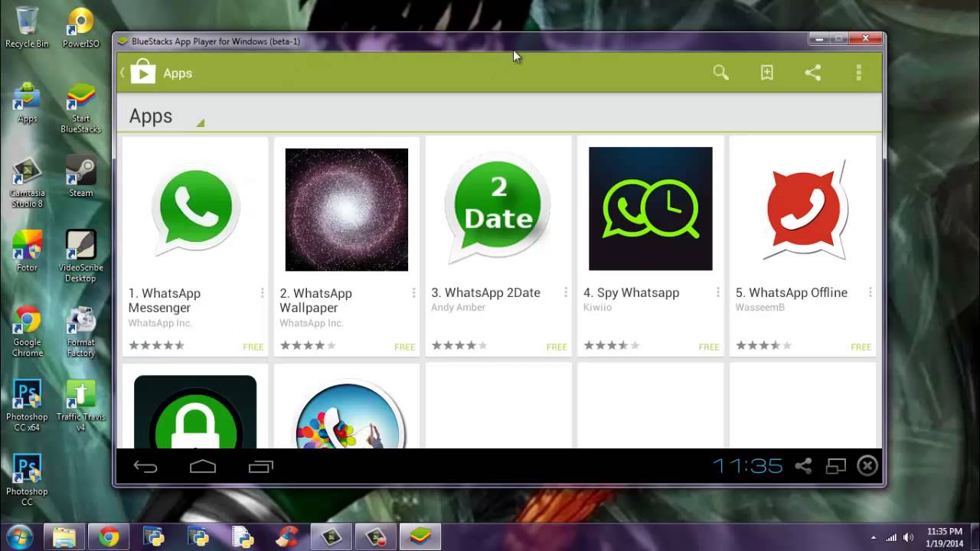Open Photoshop CC x64 desktop shortcut
Viewport: 980px width, 551px height.
(x=27, y=406)
